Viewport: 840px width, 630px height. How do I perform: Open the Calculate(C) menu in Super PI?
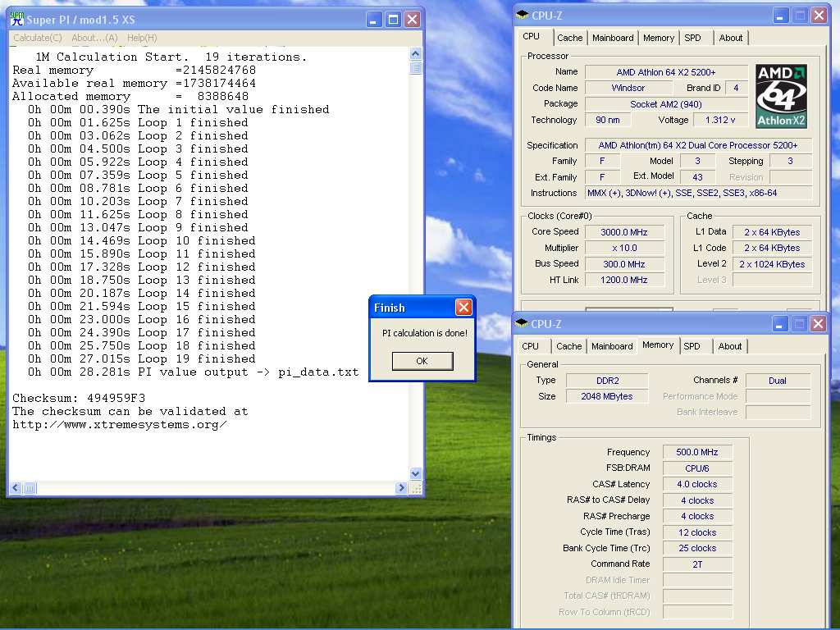click(38, 38)
